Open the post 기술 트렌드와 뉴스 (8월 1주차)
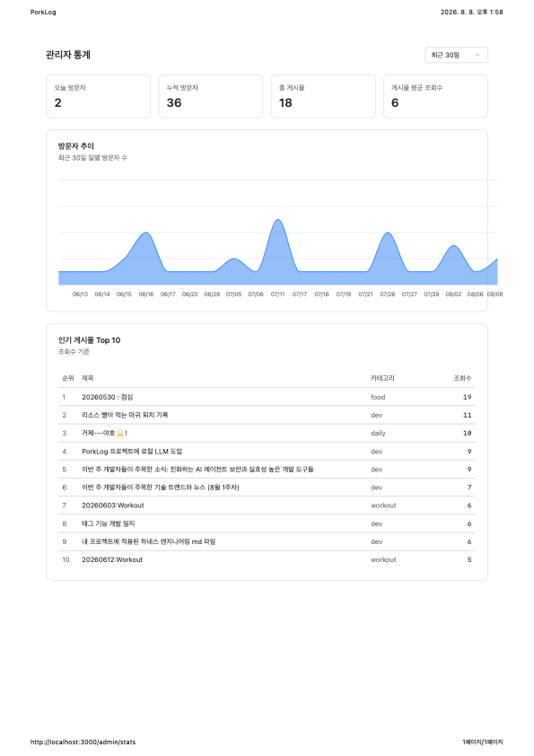This screenshot has width=534, height=756. click(161, 488)
